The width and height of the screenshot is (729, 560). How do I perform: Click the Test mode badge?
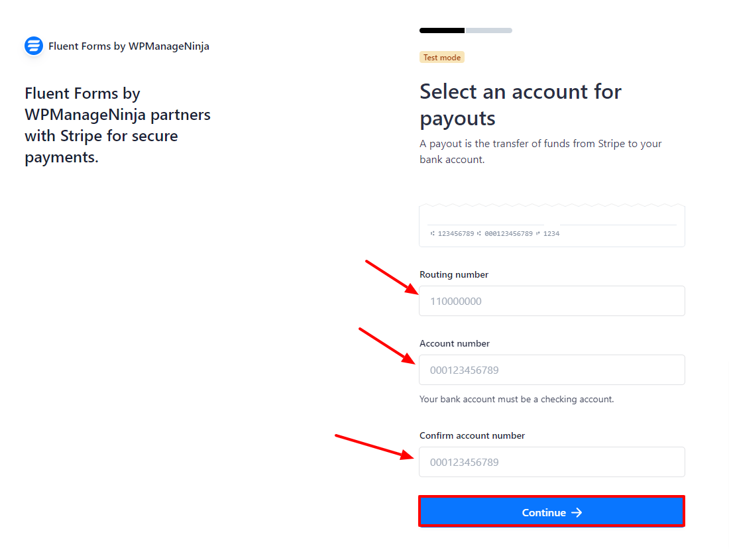pyautogui.click(x=441, y=57)
